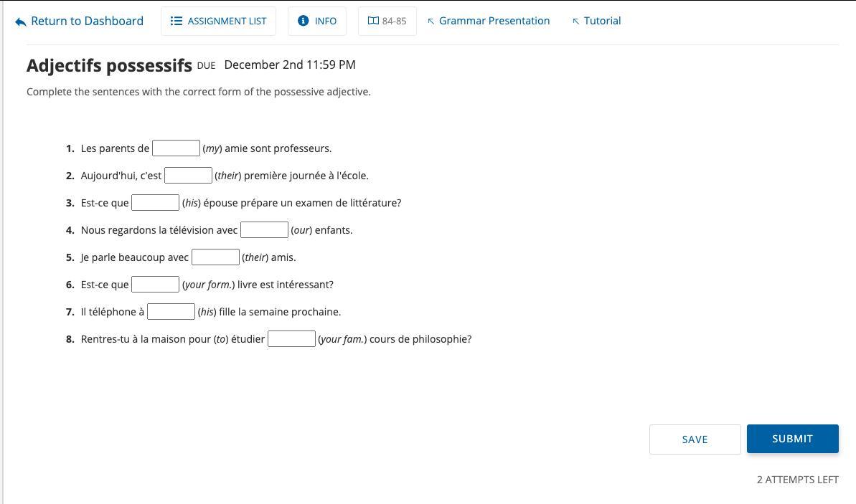Click the blank before (their) amis

pyautogui.click(x=215, y=257)
